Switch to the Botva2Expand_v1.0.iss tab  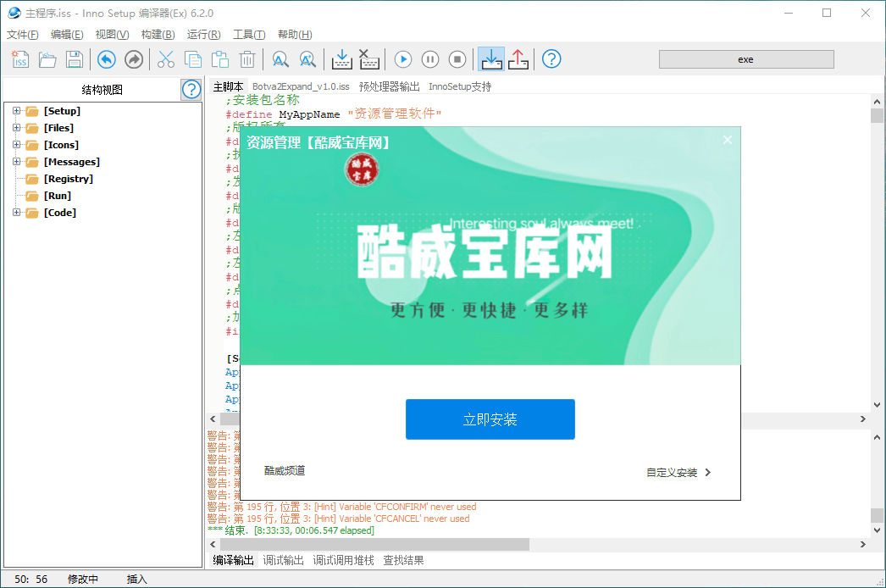(x=301, y=86)
